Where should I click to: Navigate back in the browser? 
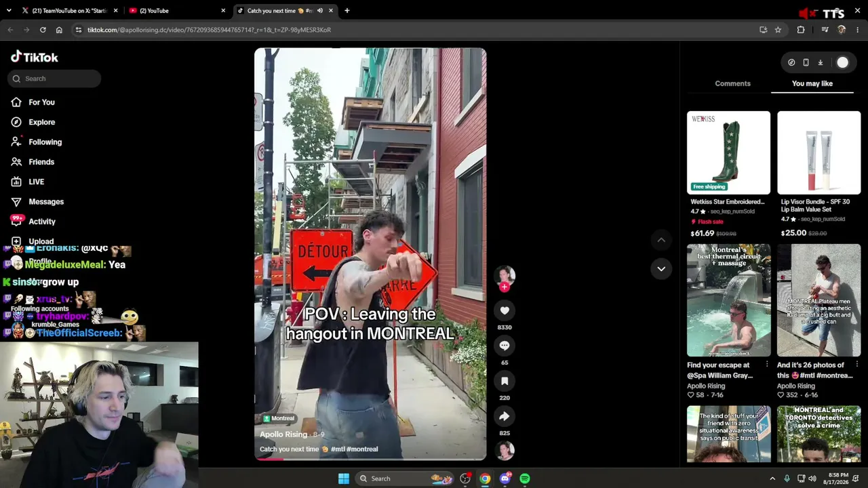(10, 30)
